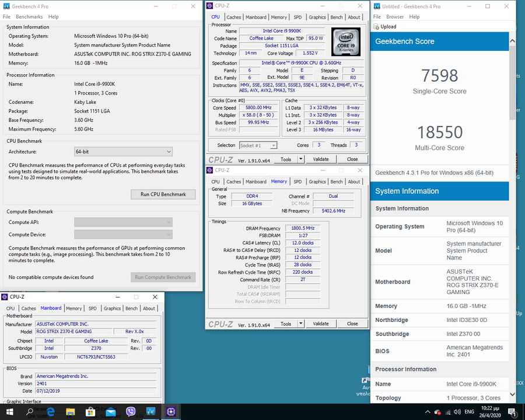Screen dimensions: 525x420
Task: Open the Compute Device dropdown
Action: coord(123,235)
